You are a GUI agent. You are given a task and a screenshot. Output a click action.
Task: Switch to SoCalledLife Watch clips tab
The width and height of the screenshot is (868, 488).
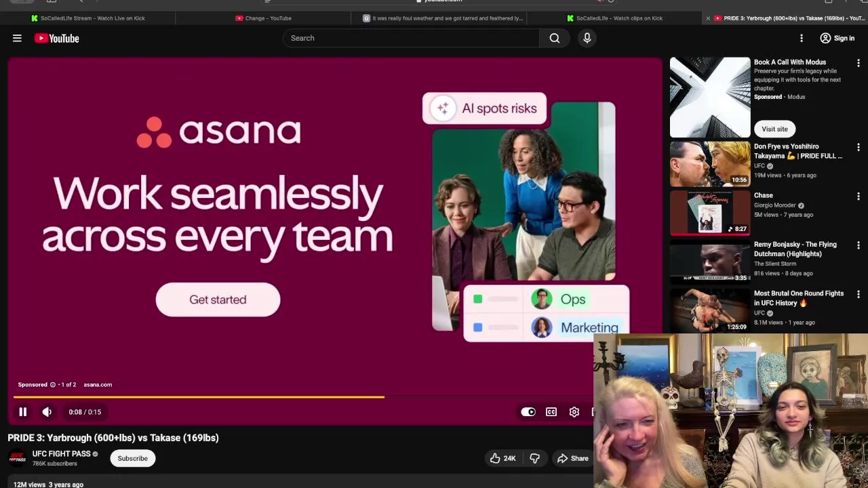614,18
